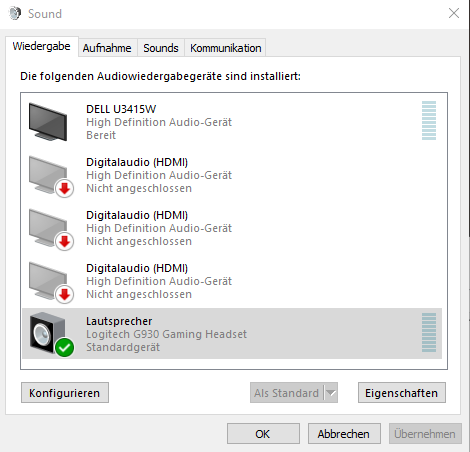
Task: Click the Abbrechen button
Action: coord(344,434)
